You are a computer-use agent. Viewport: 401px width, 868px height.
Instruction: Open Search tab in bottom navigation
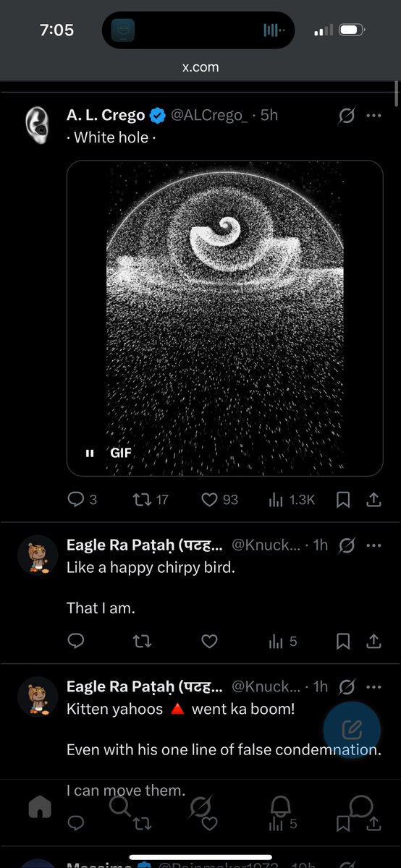119,805
